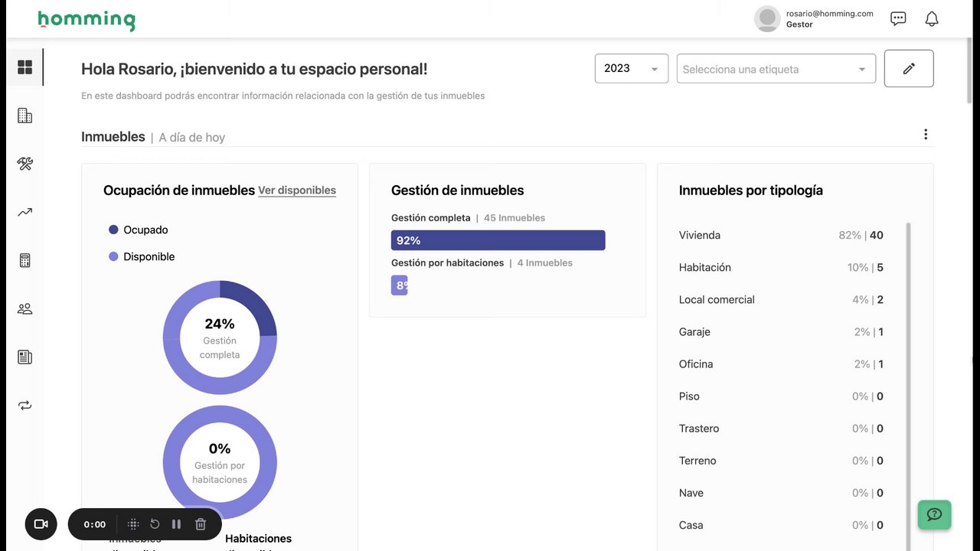Delete the recording with trash icon
This screenshot has height=551, width=980.
201,524
